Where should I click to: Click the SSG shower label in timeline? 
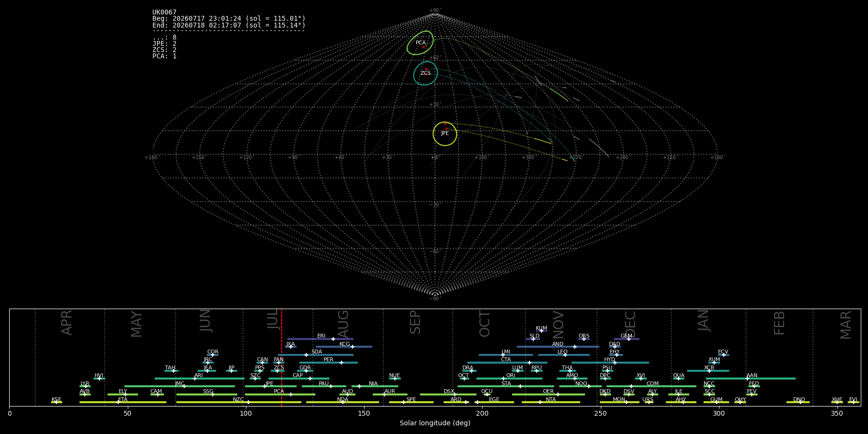tap(208, 392)
